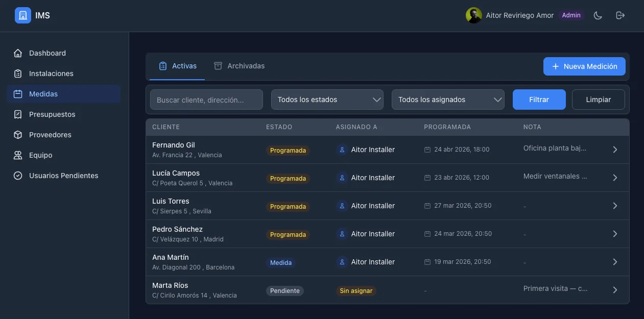Image resolution: width=644 pixels, height=319 pixels.
Task: Switch to the Archivadas tab
Action: pos(239,66)
